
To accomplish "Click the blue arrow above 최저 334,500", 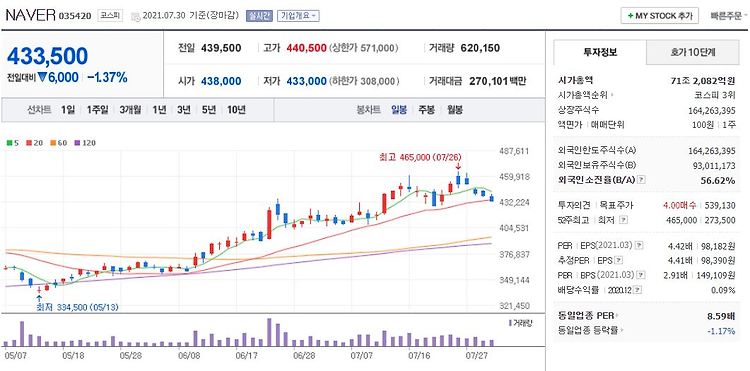I will click(39, 298).
